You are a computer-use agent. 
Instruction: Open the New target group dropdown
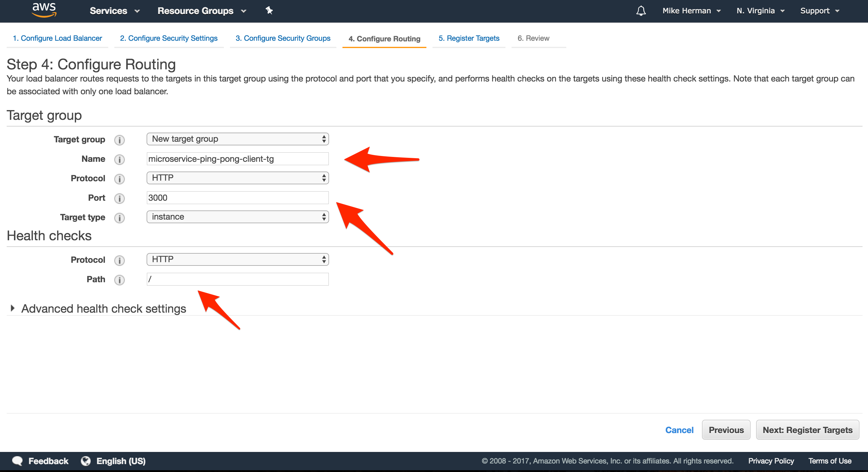(x=237, y=138)
